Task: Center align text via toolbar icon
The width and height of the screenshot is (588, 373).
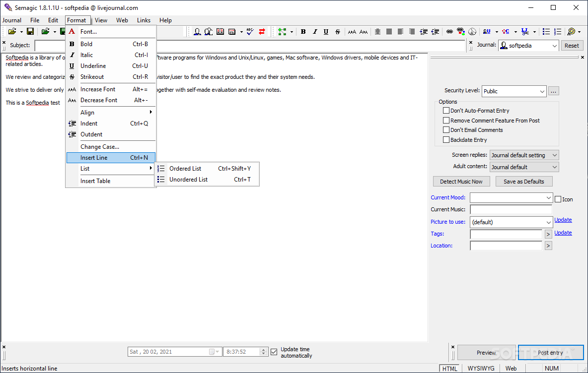Action: click(x=377, y=32)
